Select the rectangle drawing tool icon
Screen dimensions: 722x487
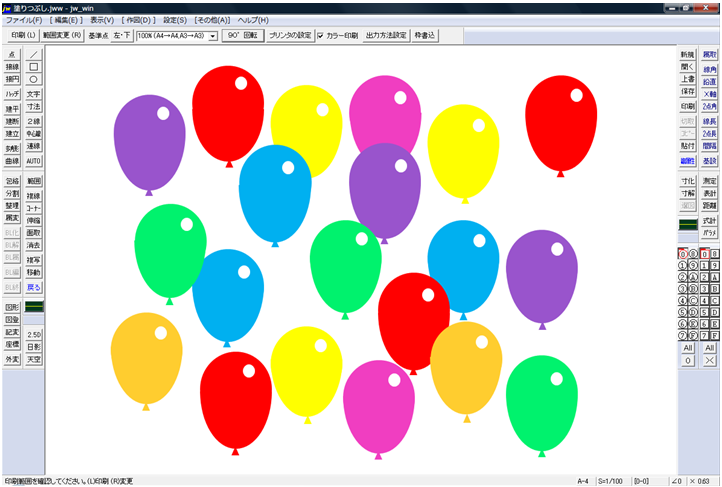(34, 66)
